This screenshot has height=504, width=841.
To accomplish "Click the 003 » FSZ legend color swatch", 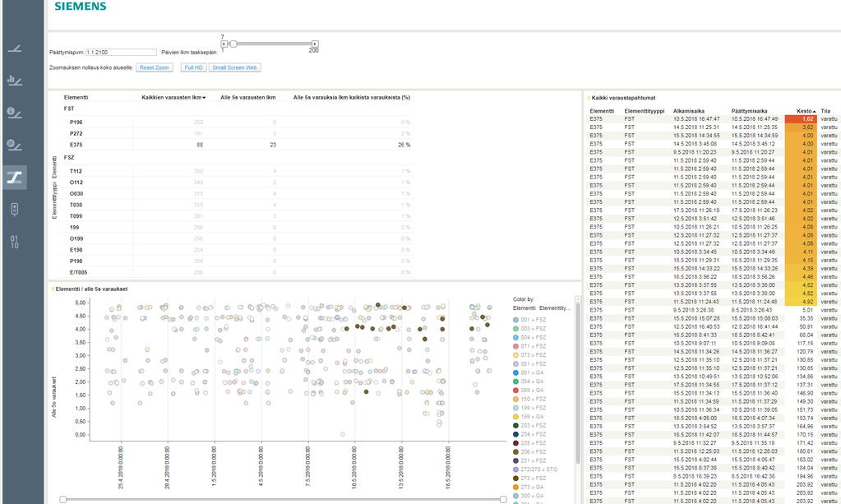I will click(x=516, y=329).
